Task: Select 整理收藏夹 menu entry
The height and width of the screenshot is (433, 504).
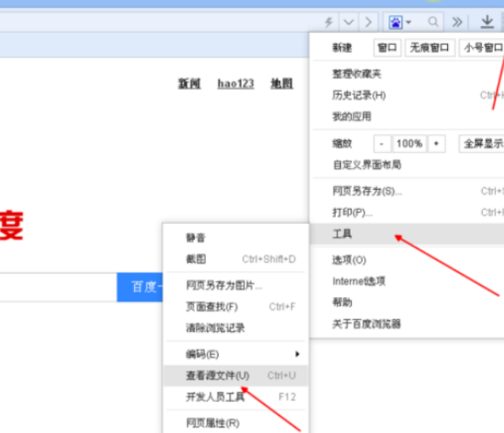Action: [409, 74]
